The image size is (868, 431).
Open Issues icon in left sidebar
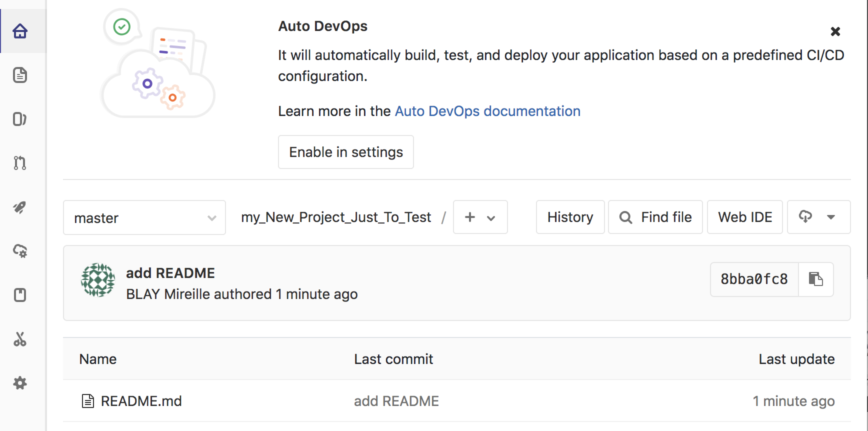(x=20, y=119)
